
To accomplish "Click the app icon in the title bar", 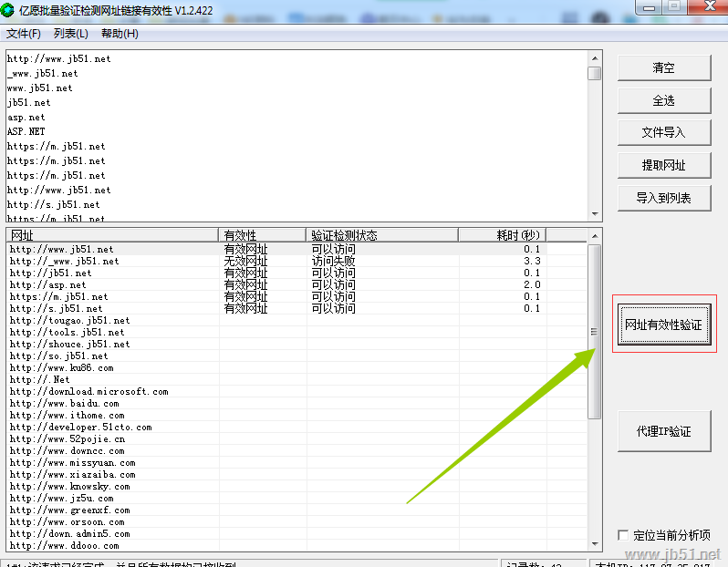I will pyautogui.click(x=7, y=10).
